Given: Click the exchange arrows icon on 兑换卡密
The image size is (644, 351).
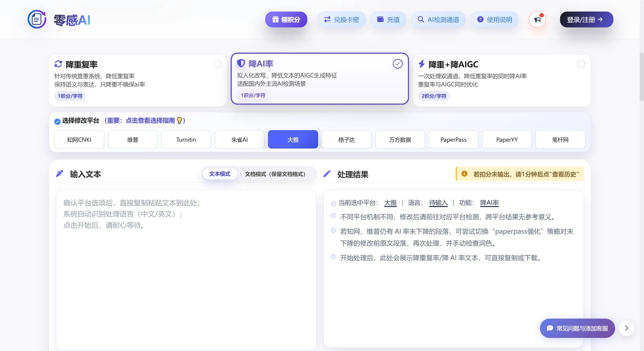Looking at the screenshot, I should [x=327, y=19].
